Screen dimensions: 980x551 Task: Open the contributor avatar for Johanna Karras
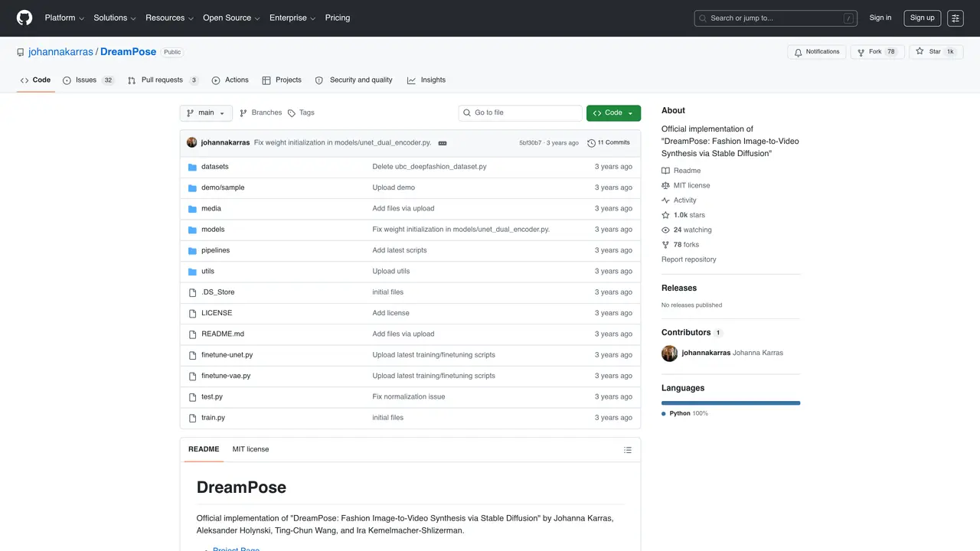(x=670, y=354)
